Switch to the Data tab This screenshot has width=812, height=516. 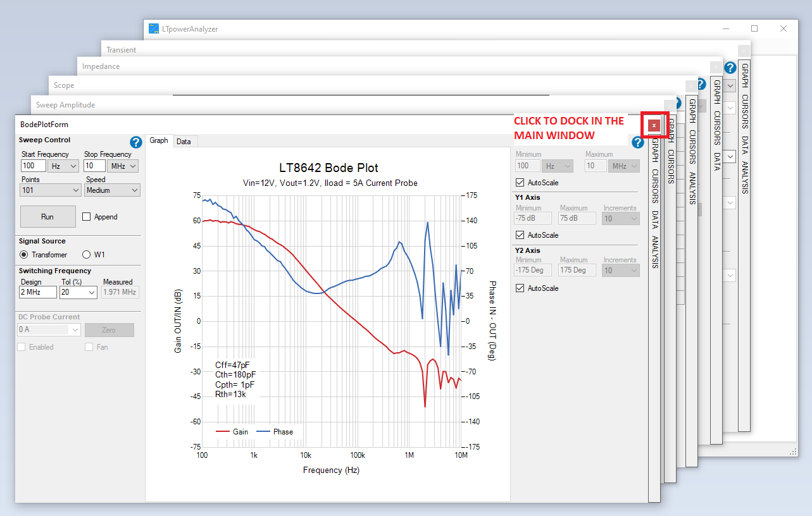click(x=185, y=140)
